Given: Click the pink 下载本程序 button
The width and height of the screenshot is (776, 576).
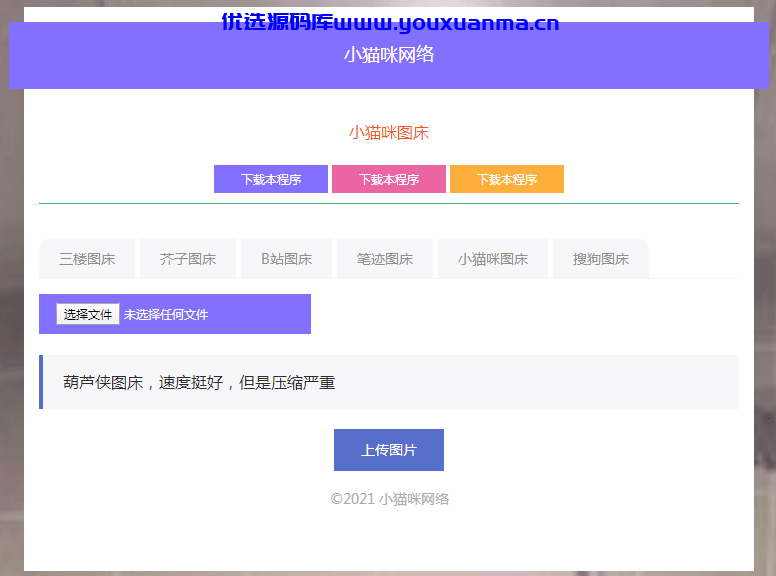Looking at the screenshot, I should (389, 179).
